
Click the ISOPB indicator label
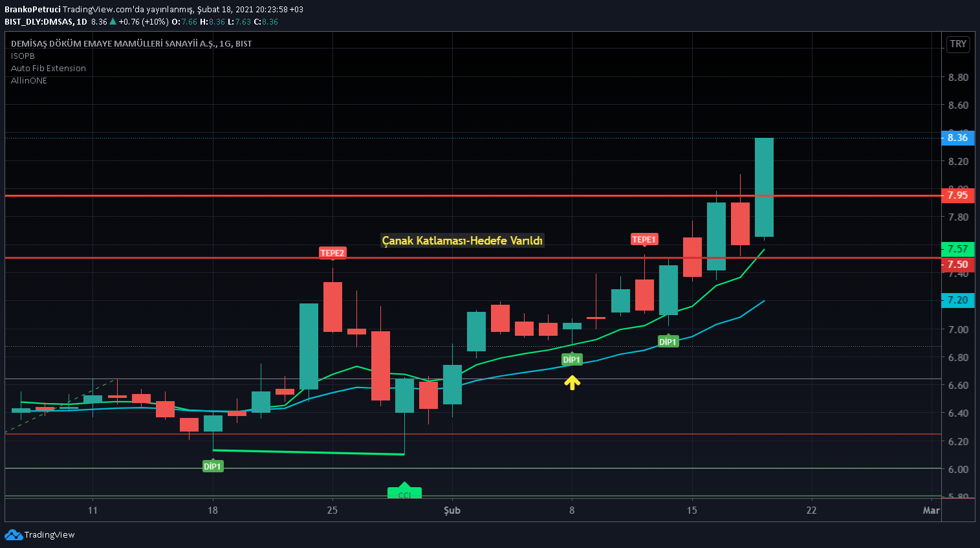(23, 56)
